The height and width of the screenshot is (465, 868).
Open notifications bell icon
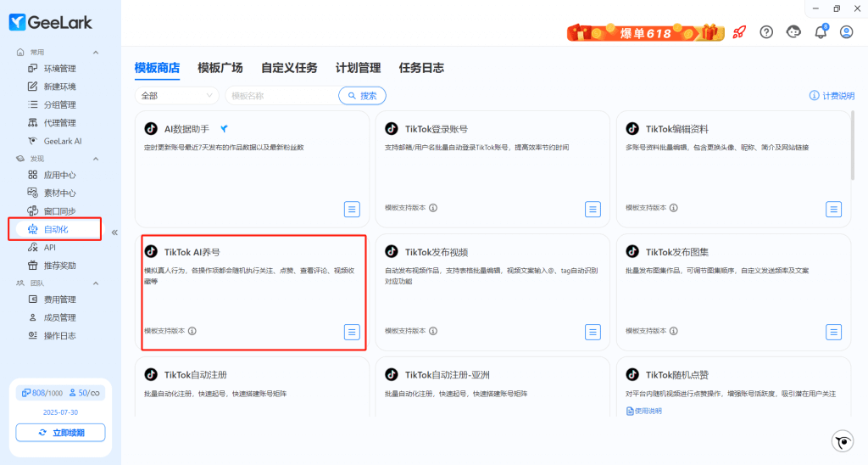pyautogui.click(x=820, y=32)
